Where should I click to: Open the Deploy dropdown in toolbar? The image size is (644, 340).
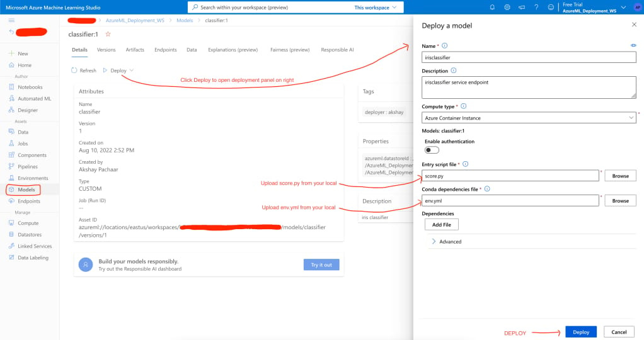(118, 71)
